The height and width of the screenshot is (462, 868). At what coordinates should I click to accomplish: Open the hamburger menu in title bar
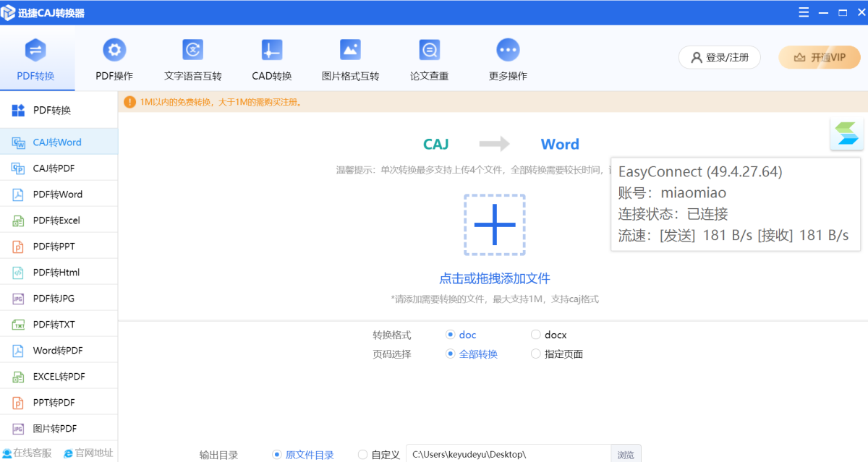tap(804, 12)
